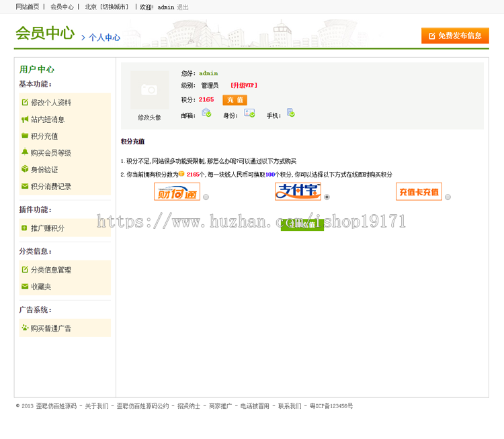Select the 支付宝 radio button
The height and width of the screenshot is (439, 504).
click(x=327, y=197)
